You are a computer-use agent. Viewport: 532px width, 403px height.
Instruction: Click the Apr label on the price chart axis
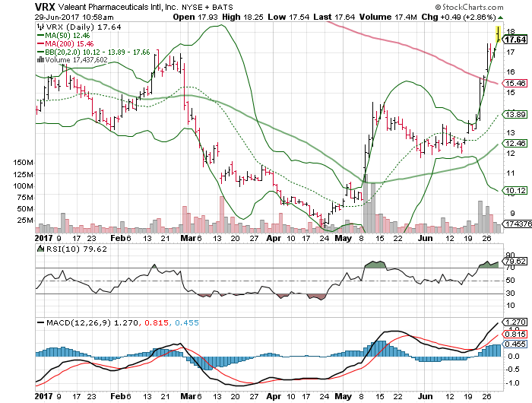click(274, 238)
